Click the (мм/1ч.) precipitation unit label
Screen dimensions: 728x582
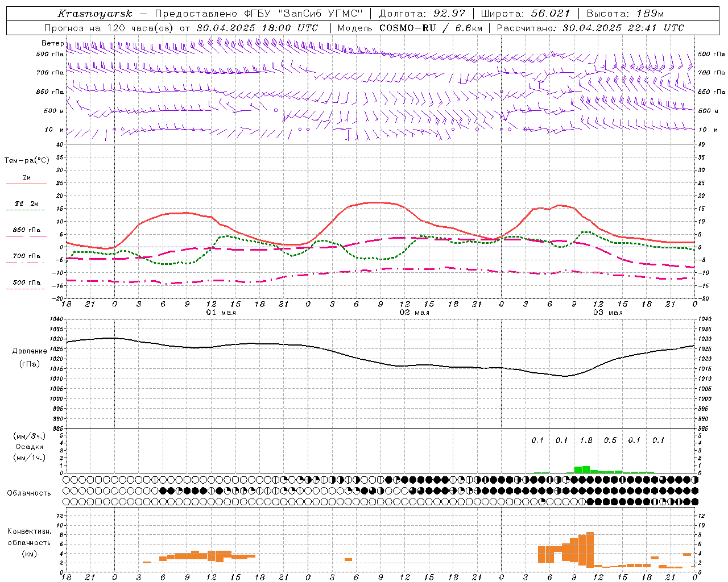30,458
